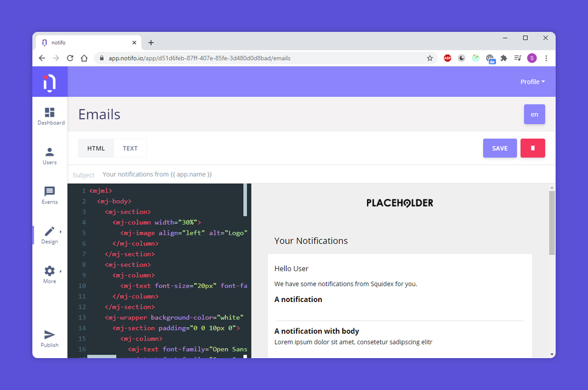Click the notifo logo in sidebar
The height and width of the screenshot is (390, 588).
[49, 82]
